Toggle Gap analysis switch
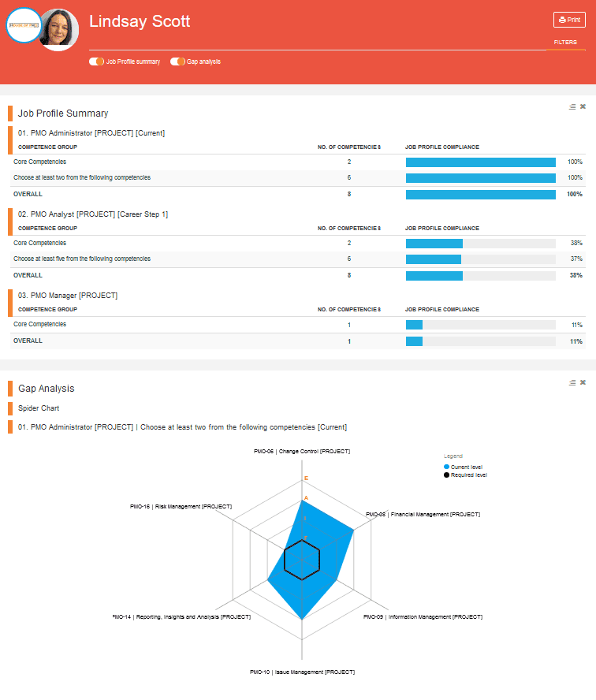596x700 pixels. click(x=177, y=61)
